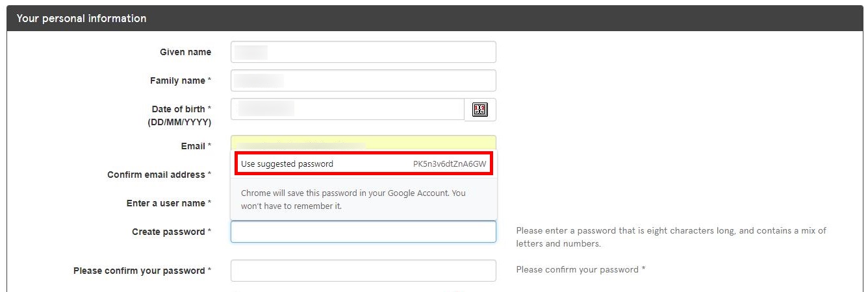Click the 'Enter a user name *' label
The height and width of the screenshot is (292, 868).
169,203
